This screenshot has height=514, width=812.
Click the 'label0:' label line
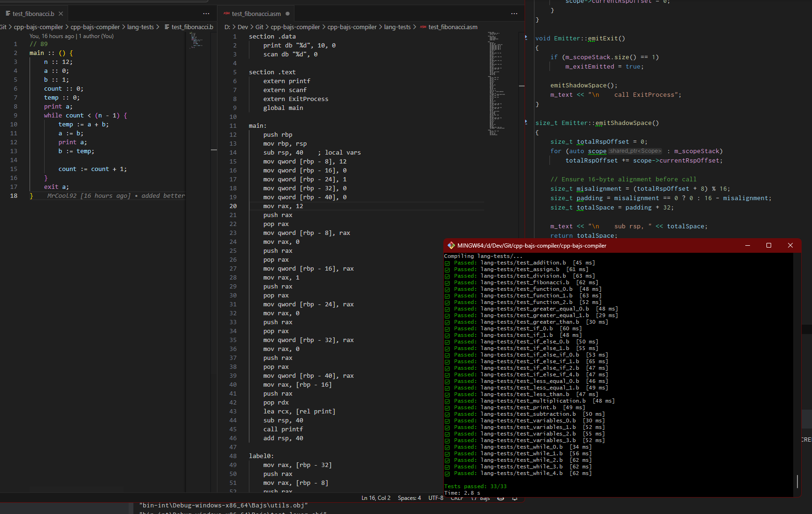coord(261,456)
